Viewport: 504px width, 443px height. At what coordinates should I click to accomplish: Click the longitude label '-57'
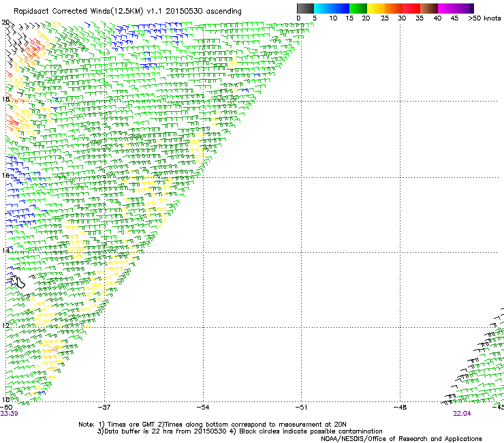click(x=104, y=408)
